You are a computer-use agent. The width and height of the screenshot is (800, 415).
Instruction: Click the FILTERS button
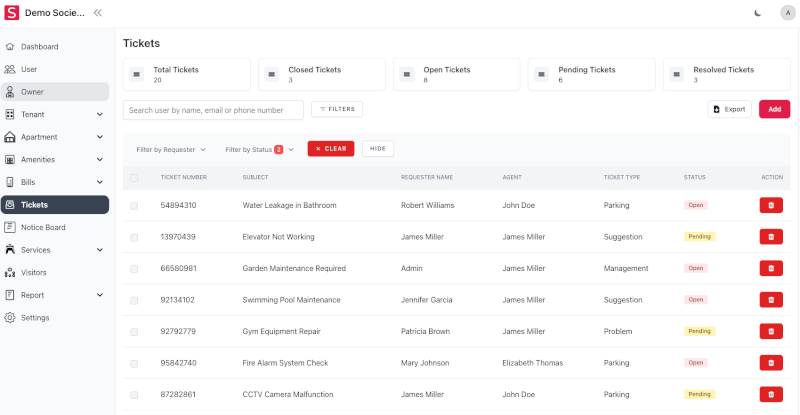[x=337, y=109]
